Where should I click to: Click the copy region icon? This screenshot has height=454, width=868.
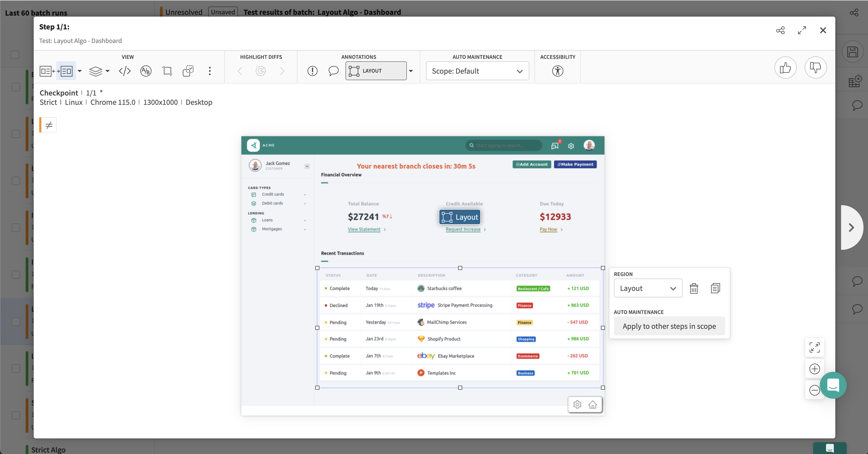pos(715,289)
